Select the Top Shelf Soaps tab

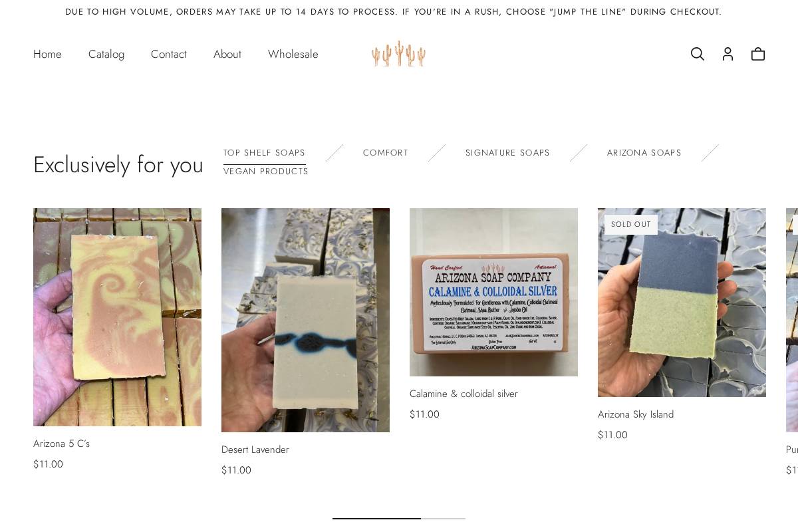[265, 153]
